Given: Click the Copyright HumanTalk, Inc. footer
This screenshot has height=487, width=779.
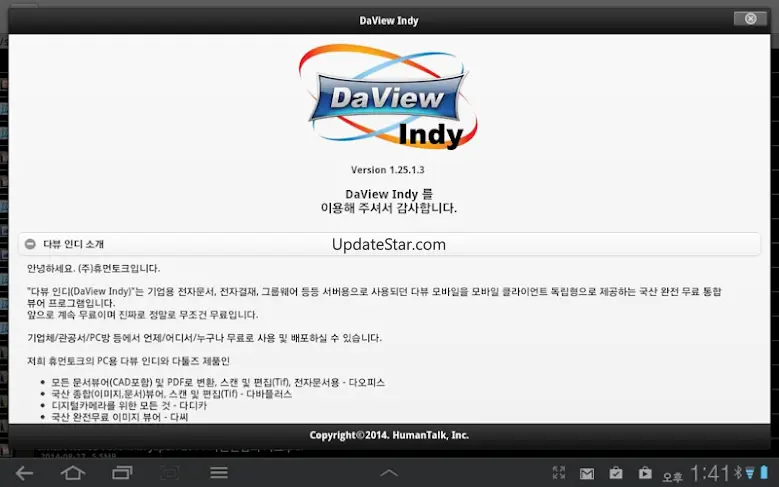Looking at the screenshot, I should click(x=389, y=435).
